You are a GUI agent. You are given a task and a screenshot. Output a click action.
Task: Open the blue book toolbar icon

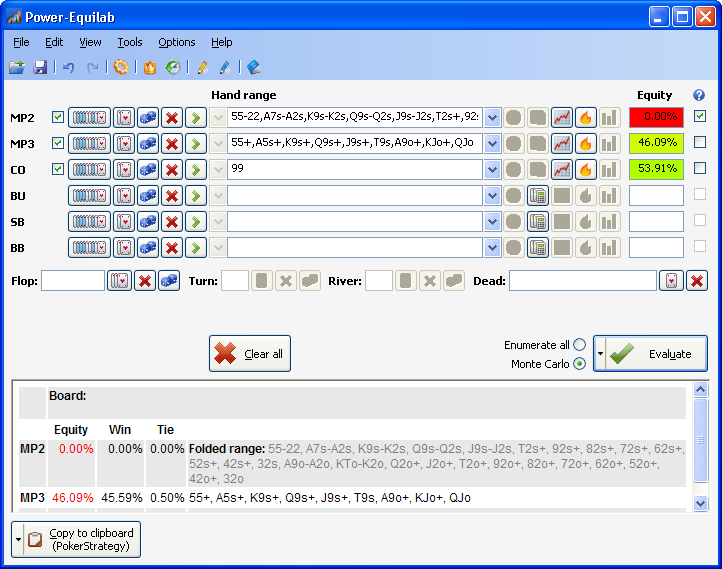254,68
